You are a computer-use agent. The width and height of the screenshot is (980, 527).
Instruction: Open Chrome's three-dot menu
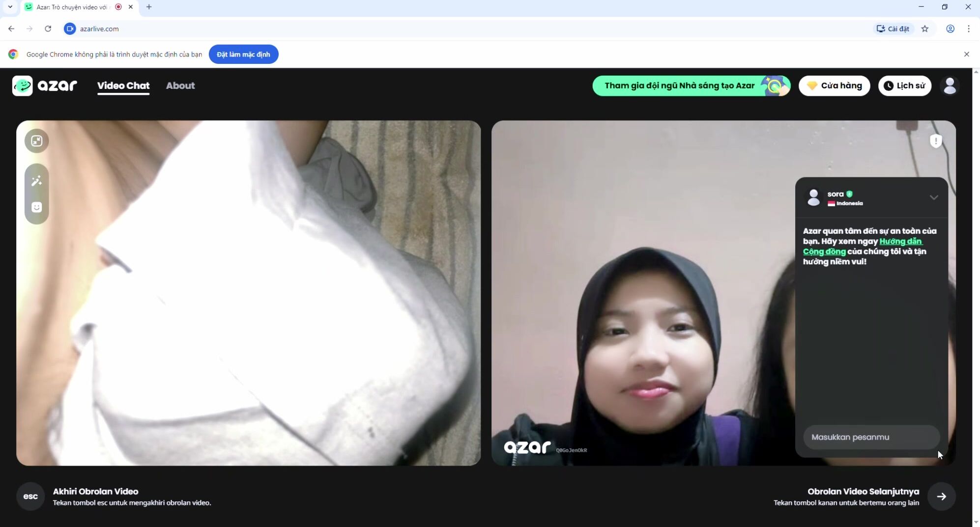pos(969,28)
